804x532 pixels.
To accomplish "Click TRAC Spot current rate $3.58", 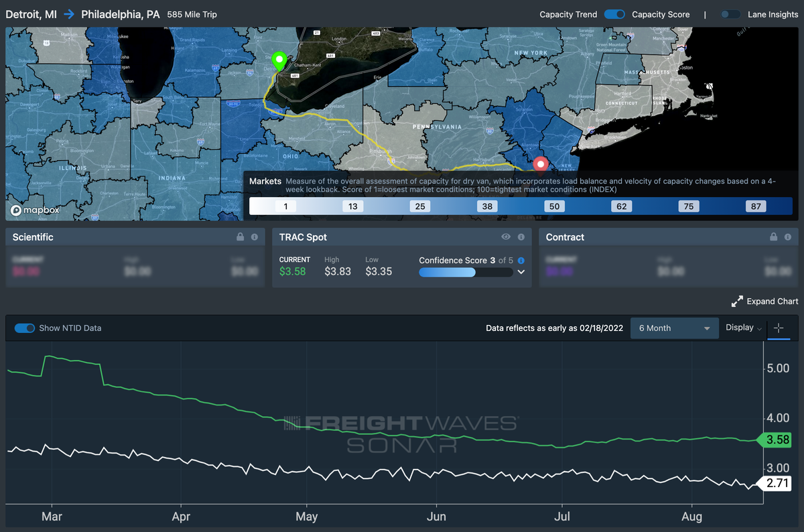I will coord(293,271).
